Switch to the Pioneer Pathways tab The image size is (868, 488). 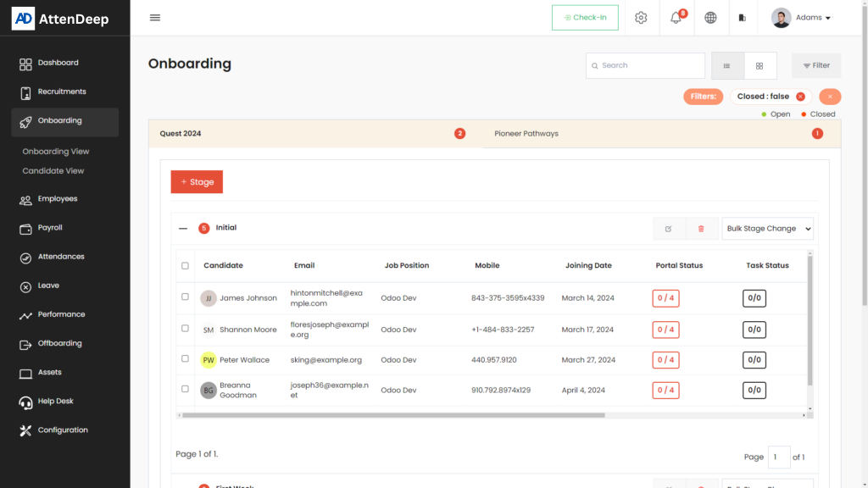tap(526, 134)
